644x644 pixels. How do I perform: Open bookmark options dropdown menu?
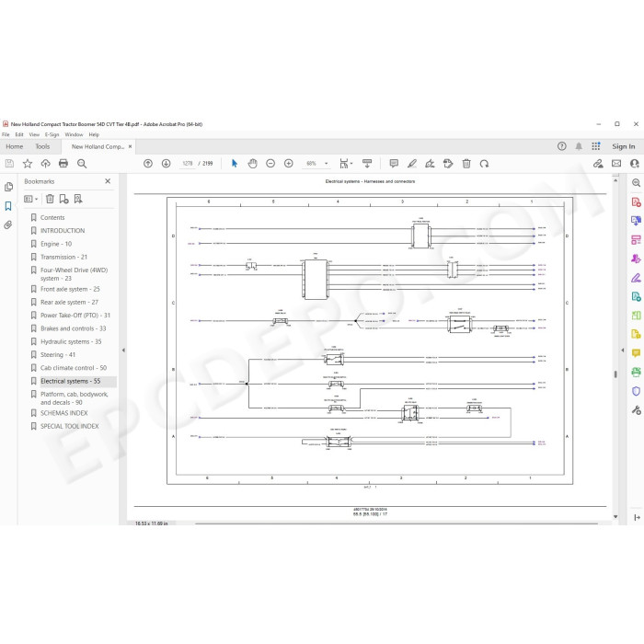(x=30, y=199)
